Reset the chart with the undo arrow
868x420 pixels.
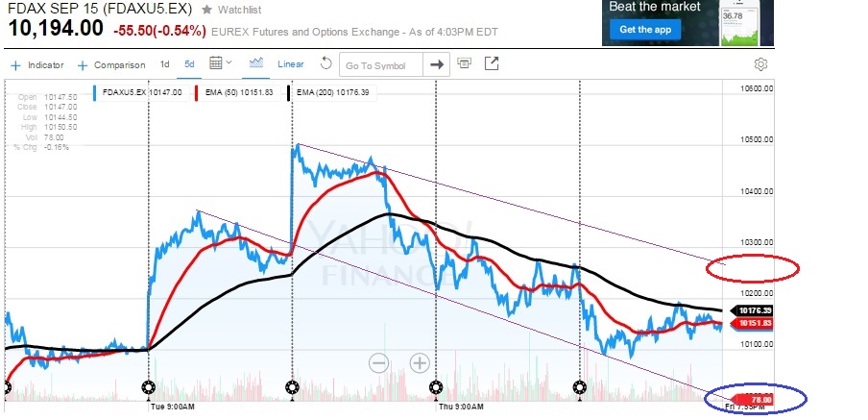click(325, 64)
